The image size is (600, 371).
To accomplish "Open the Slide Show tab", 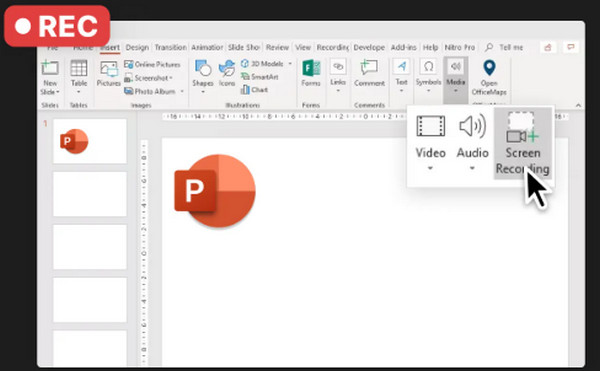I will click(244, 47).
